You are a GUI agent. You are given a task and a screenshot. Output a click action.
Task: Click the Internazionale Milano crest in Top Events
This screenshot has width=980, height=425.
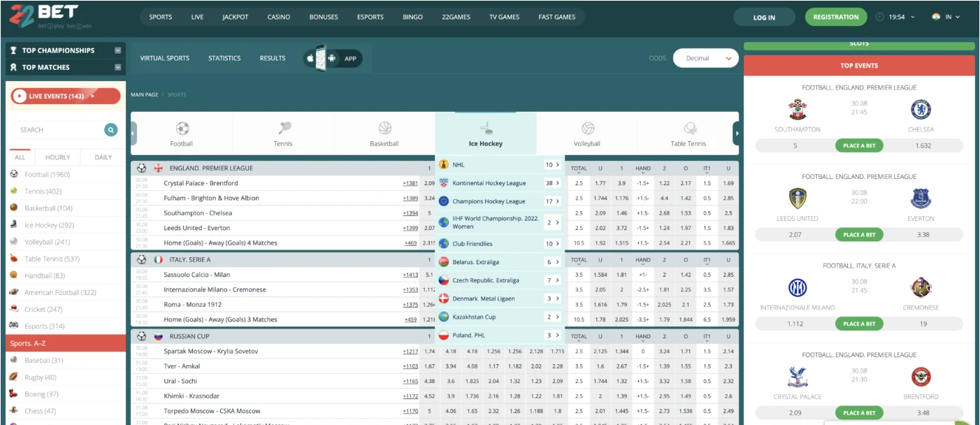point(798,287)
